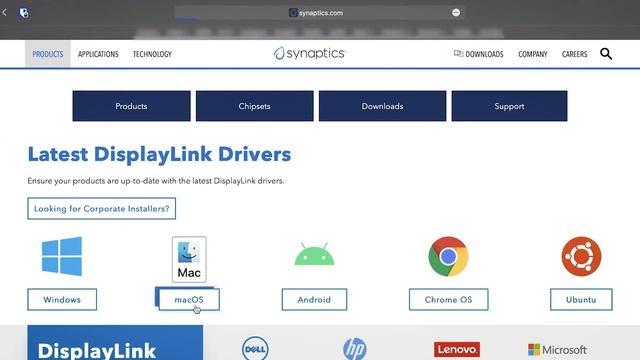Click the blue Products button
640x360 pixels.
131,106
